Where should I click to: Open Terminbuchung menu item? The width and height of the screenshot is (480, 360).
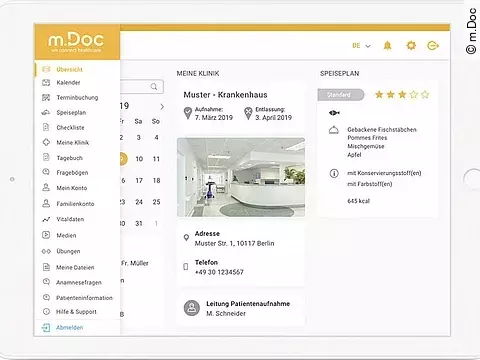pos(77,98)
